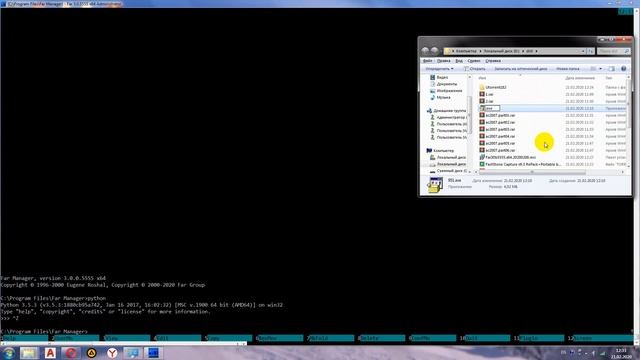Refresh the Explorer folder view
The height and width of the screenshot is (360, 640).
click(x=591, y=51)
